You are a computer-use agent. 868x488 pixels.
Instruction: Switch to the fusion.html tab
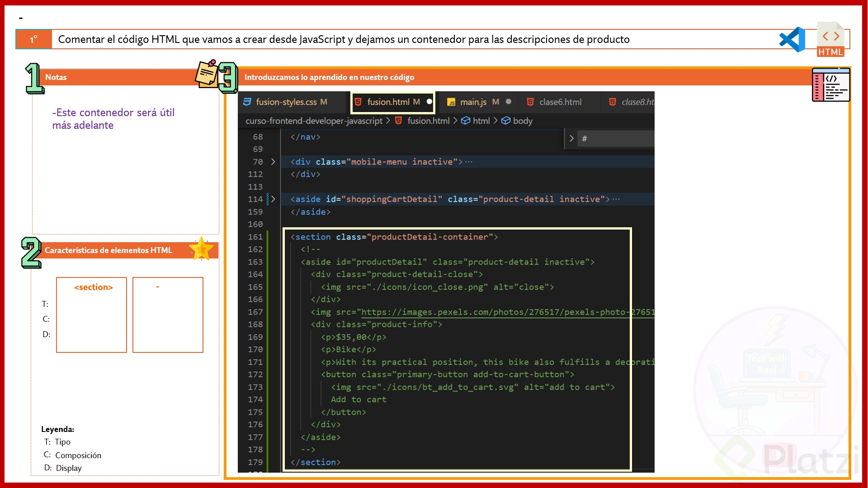393,102
